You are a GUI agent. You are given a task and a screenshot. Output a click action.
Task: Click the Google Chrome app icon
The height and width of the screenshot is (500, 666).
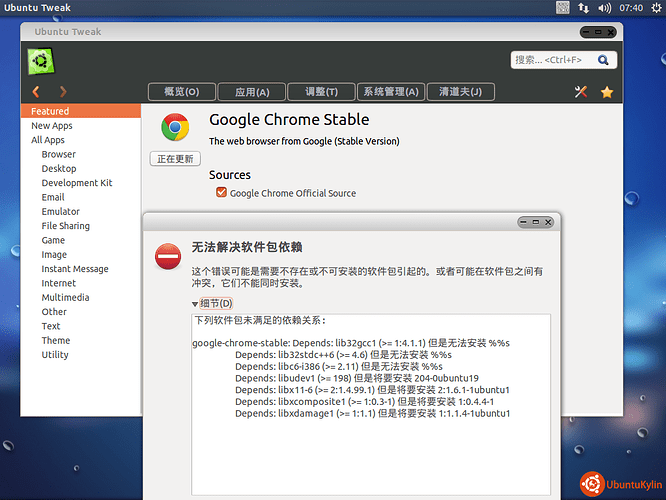[x=175, y=127]
